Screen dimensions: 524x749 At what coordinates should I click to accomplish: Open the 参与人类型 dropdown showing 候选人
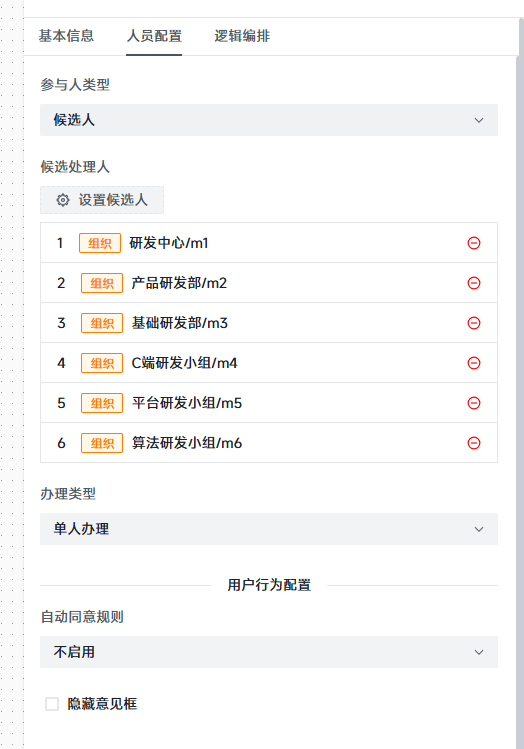click(269, 120)
